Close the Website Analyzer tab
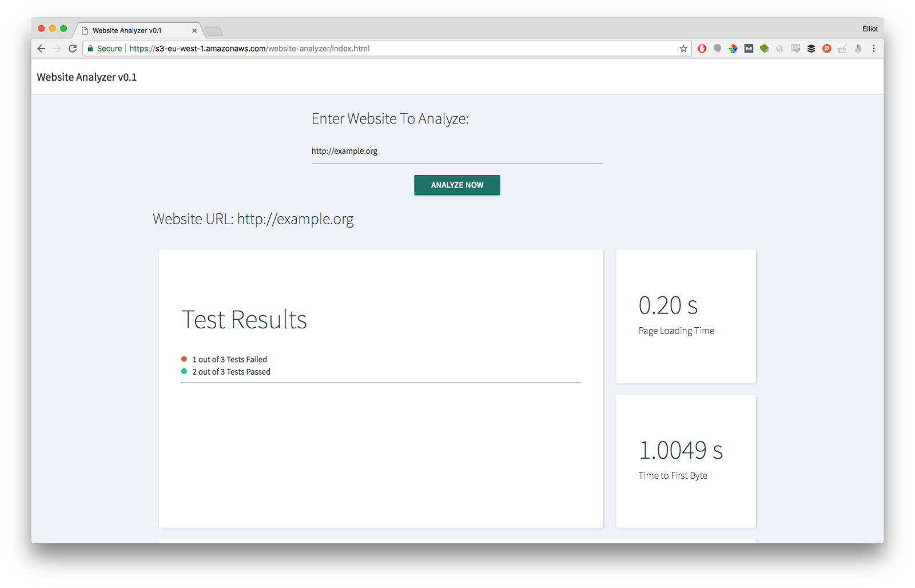The width and height of the screenshot is (915, 588). pyautogui.click(x=194, y=31)
